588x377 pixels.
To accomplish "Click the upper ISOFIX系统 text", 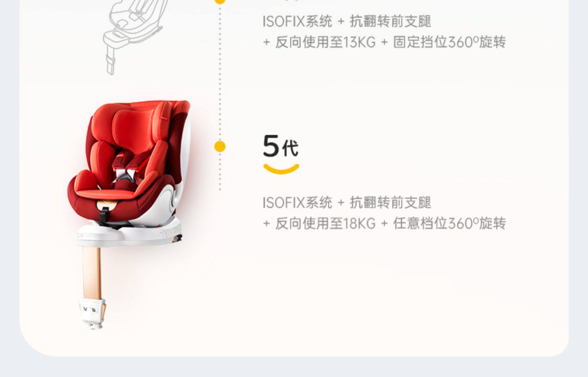I will (x=297, y=21).
